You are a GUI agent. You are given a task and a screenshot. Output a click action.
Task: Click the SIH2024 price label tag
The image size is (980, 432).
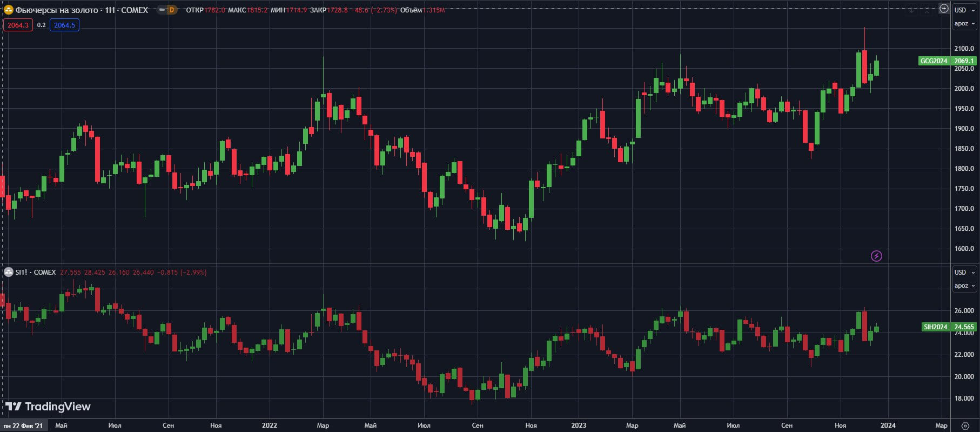[x=935, y=327]
